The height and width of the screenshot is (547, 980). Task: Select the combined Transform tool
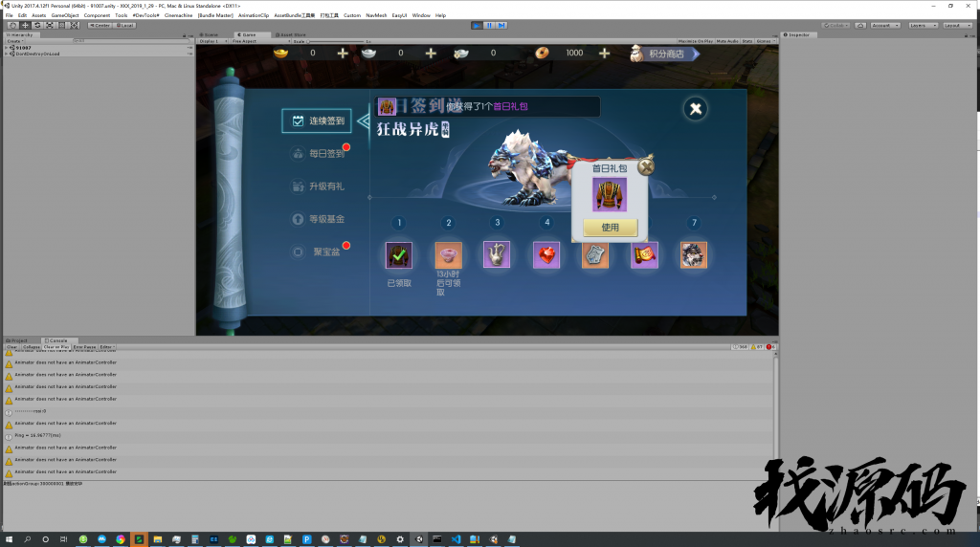click(75, 25)
